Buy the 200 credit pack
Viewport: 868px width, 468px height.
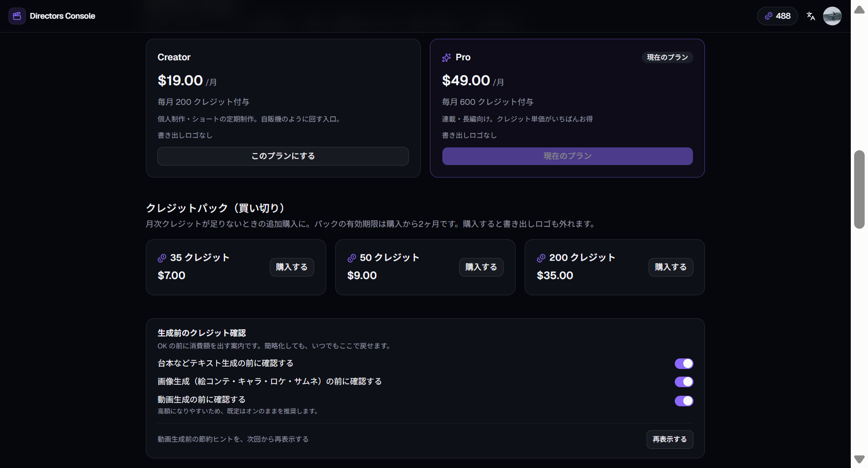click(670, 267)
